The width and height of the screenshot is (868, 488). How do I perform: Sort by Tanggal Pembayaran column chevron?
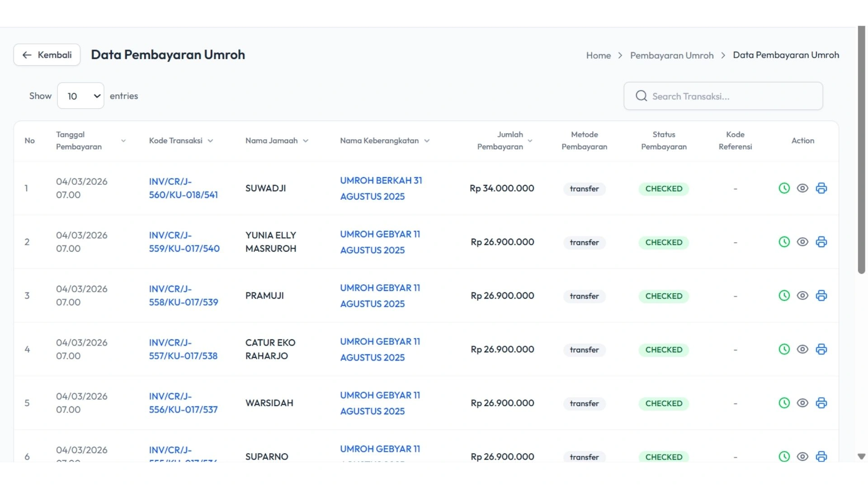point(123,141)
